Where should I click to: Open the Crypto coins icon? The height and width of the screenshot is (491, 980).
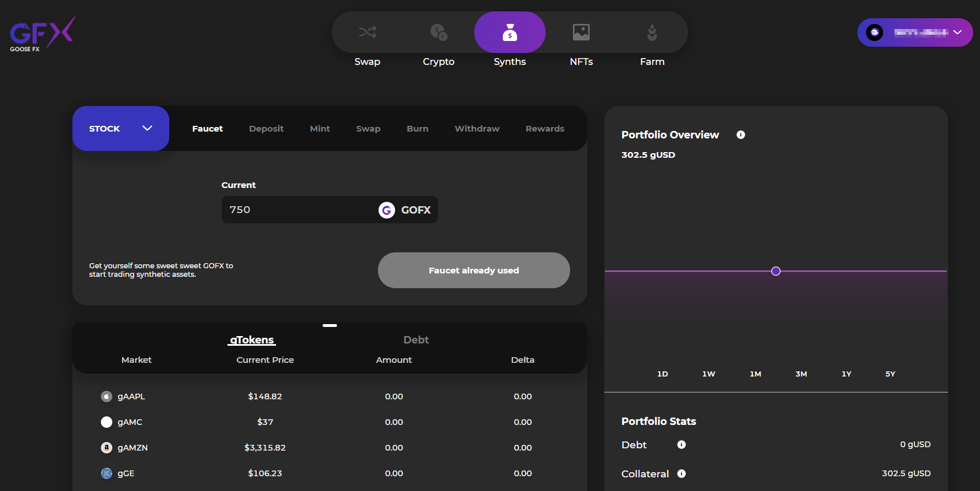438,32
